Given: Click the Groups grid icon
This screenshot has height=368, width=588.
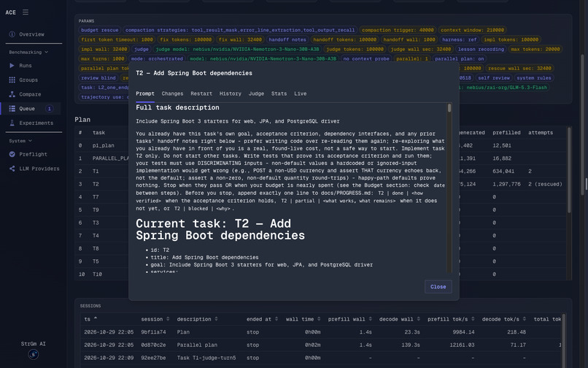Looking at the screenshot, I should coord(12,80).
